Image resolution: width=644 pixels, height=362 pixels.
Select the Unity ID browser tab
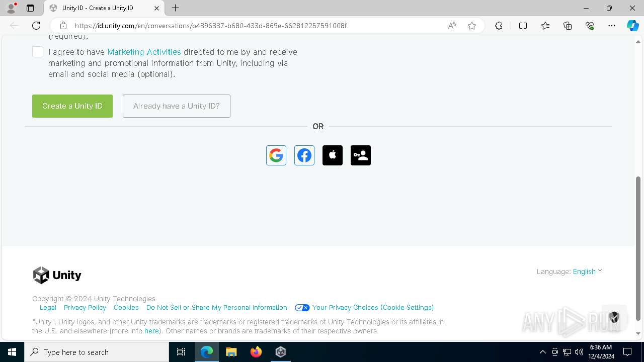(x=105, y=8)
